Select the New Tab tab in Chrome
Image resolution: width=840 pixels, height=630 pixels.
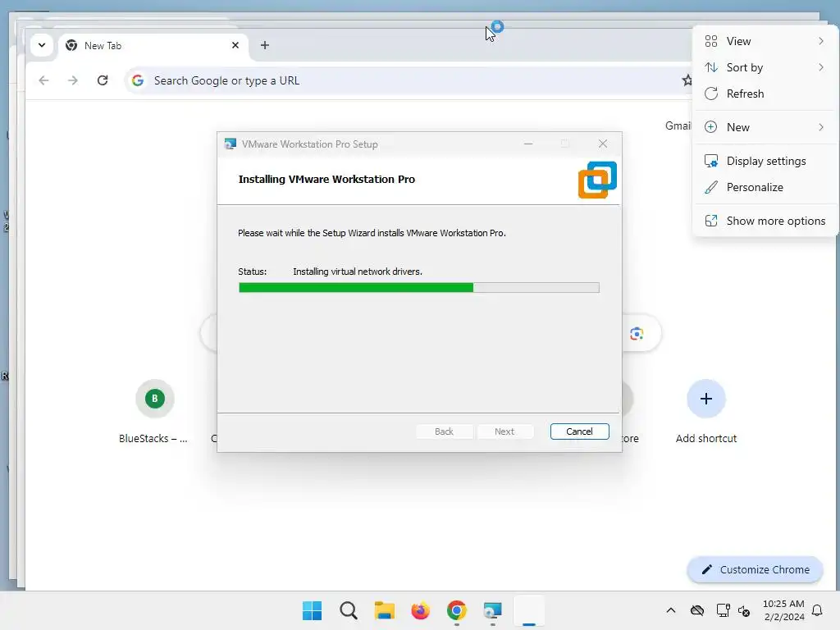pyautogui.click(x=153, y=46)
